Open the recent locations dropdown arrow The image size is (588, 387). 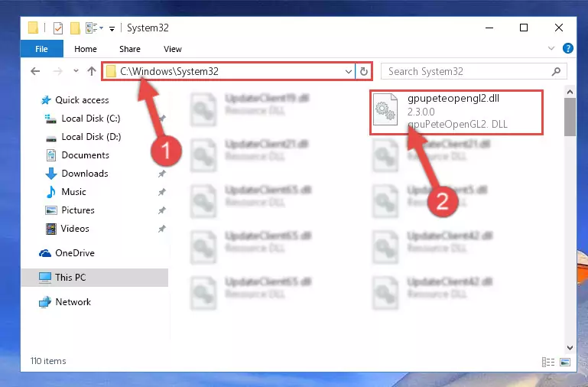pos(76,71)
